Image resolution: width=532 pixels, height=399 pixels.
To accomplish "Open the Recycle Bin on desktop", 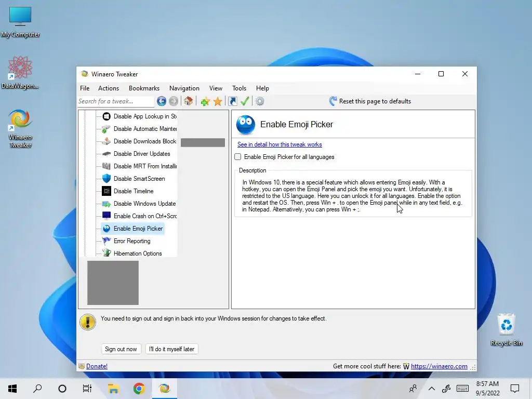I will 506,330.
